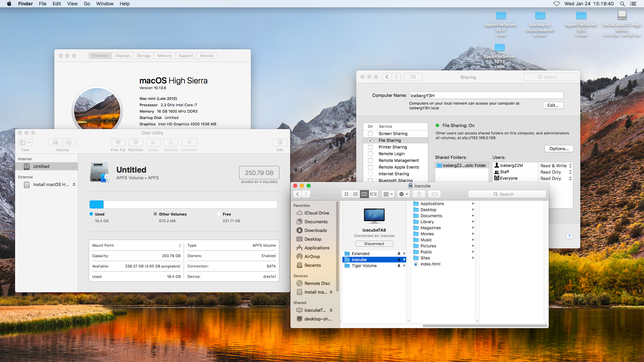Click Finder horizontal scrollbar
Image resolution: width=644 pixels, height=362 pixels.
tap(485, 326)
